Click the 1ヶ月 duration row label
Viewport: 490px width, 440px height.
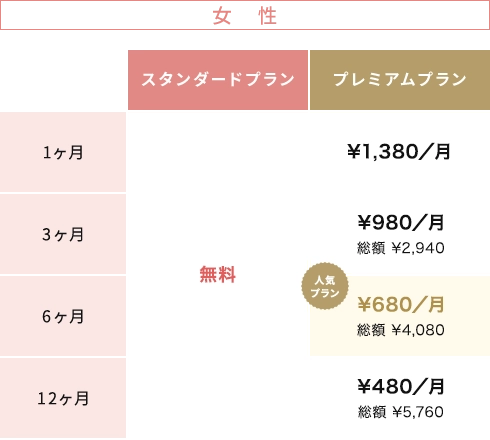click(x=63, y=152)
